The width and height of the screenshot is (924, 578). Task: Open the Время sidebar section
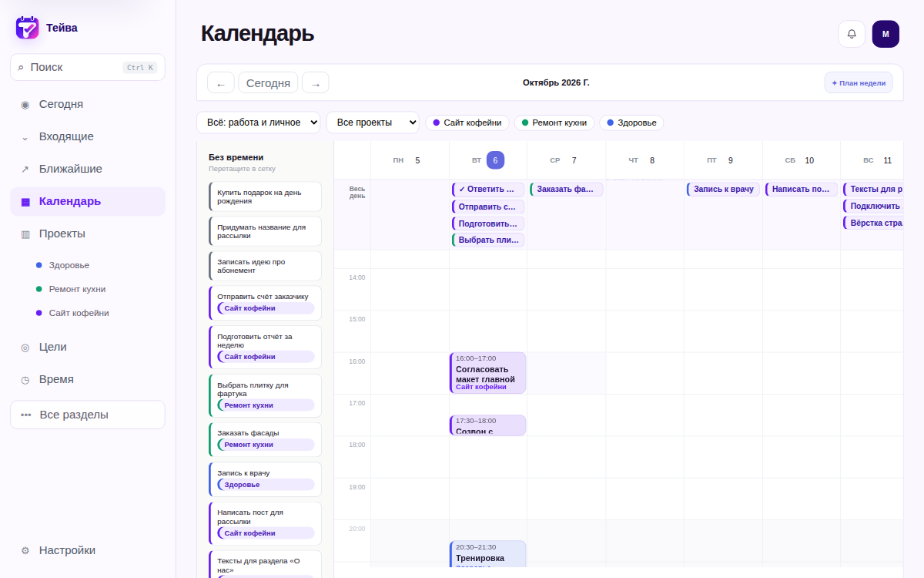(x=88, y=380)
